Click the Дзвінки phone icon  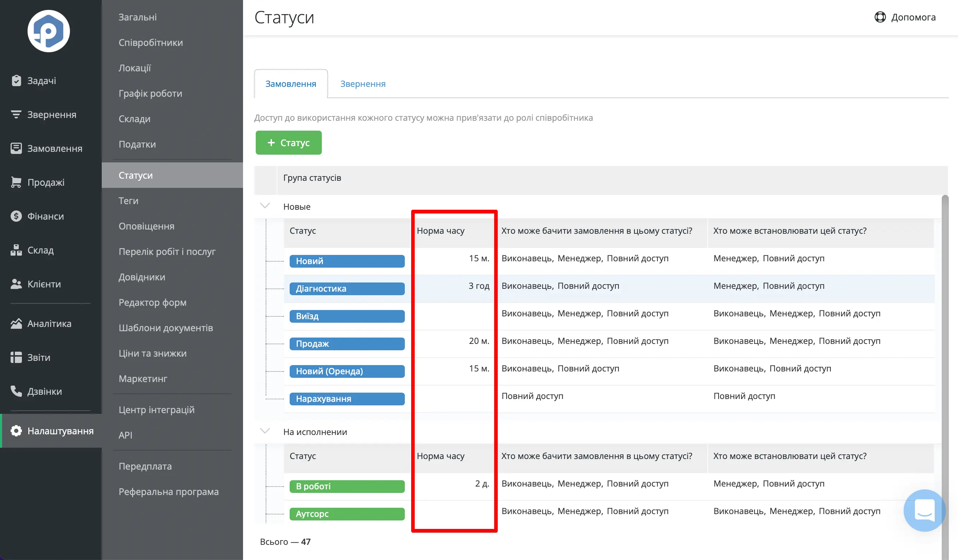point(16,391)
